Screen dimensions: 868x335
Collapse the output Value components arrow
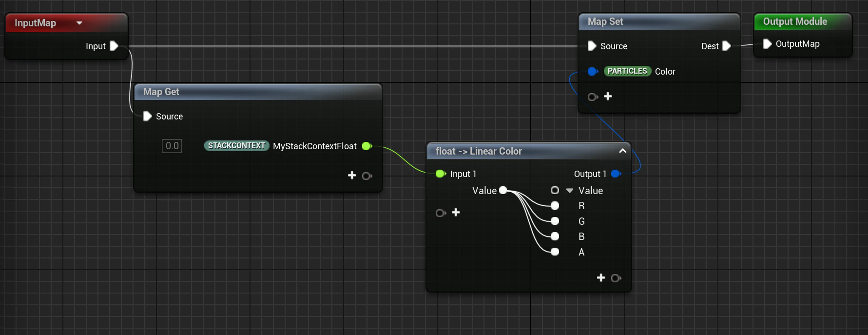pos(570,191)
